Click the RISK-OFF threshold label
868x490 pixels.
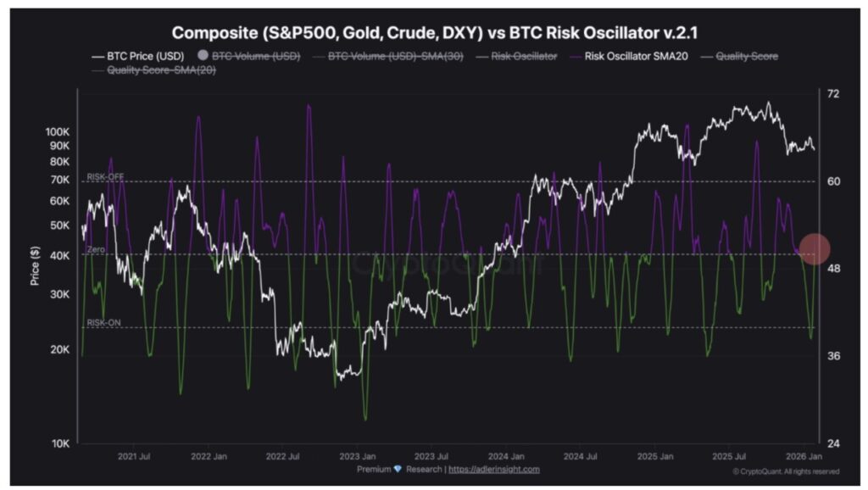[x=105, y=176]
